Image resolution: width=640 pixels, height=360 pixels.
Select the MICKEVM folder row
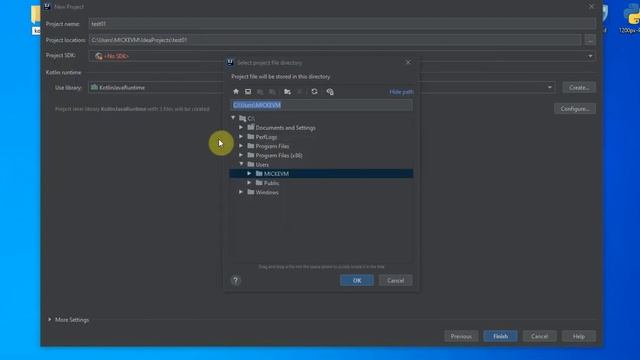click(x=321, y=173)
